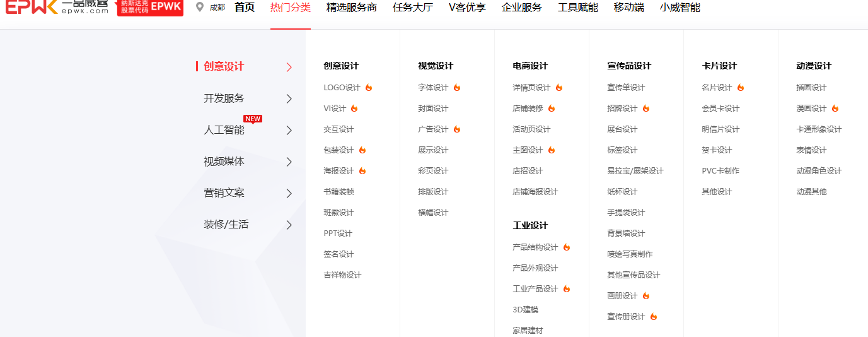This screenshot has height=337, width=868.
Task: Open the 封面设计 link
Action: (433, 109)
